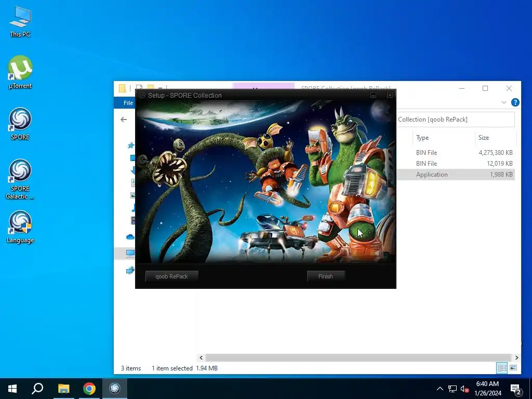Viewport: 532px width, 399px height.
Task: Select the 4,275,380 KB BIN File row
Action: click(456, 153)
